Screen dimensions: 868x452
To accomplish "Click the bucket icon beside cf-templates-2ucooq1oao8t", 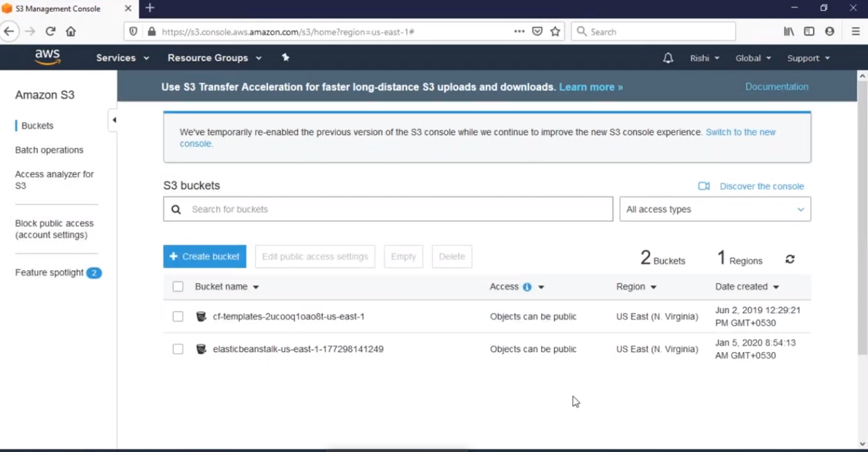I will pos(200,316).
